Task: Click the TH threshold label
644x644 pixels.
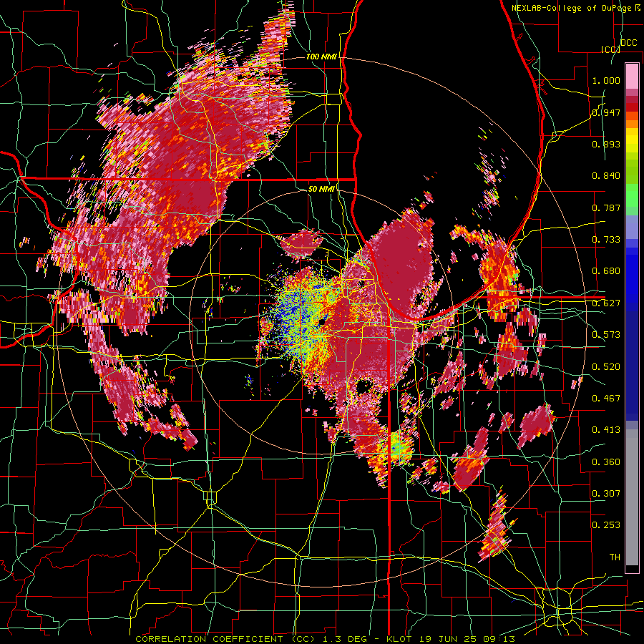Action: pos(615,557)
